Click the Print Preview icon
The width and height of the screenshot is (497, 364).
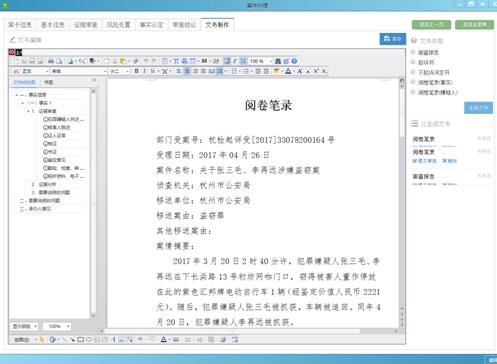point(59,61)
